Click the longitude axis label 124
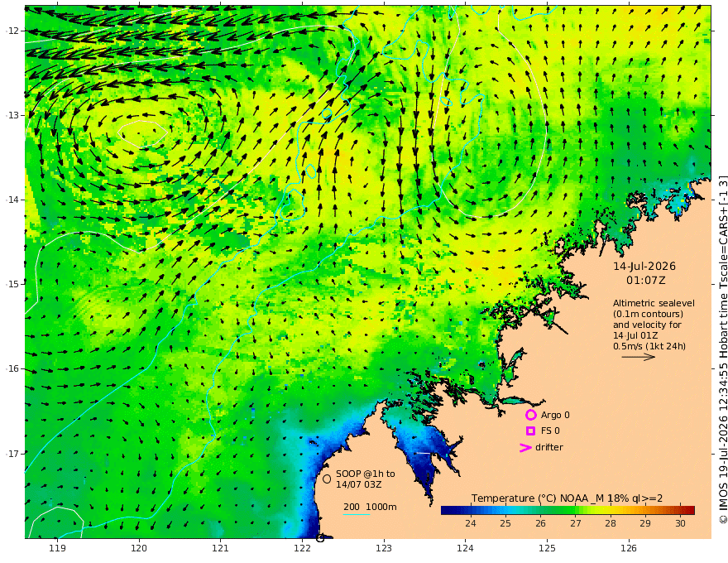728x563 pixels. click(x=465, y=548)
